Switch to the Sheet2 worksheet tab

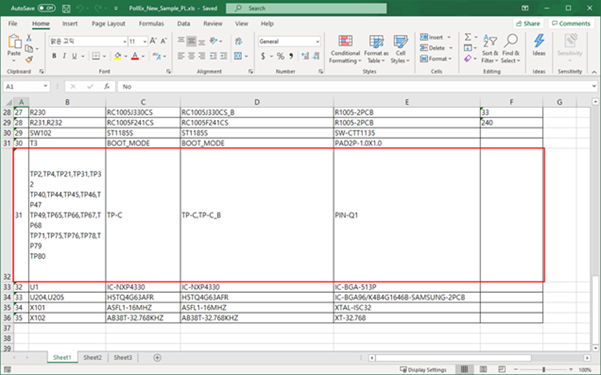92,357
